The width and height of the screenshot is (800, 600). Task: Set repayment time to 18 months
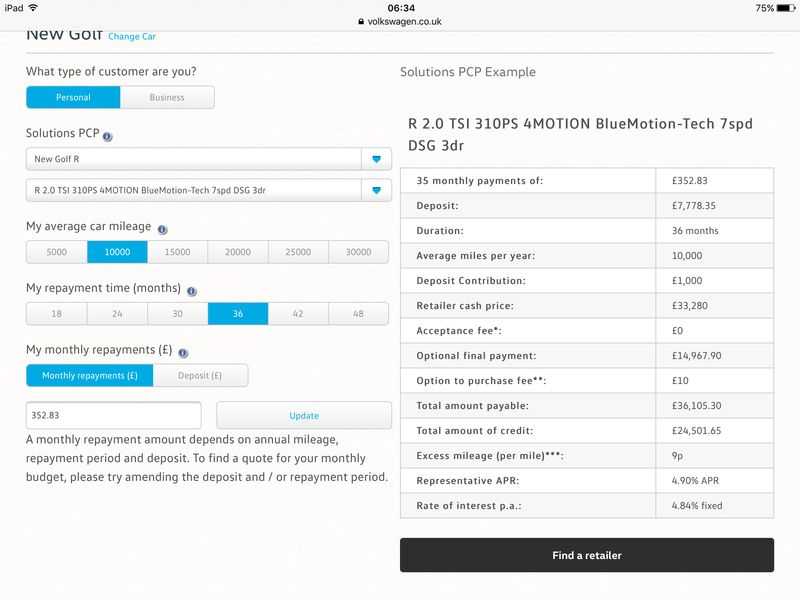click(57, 314)
